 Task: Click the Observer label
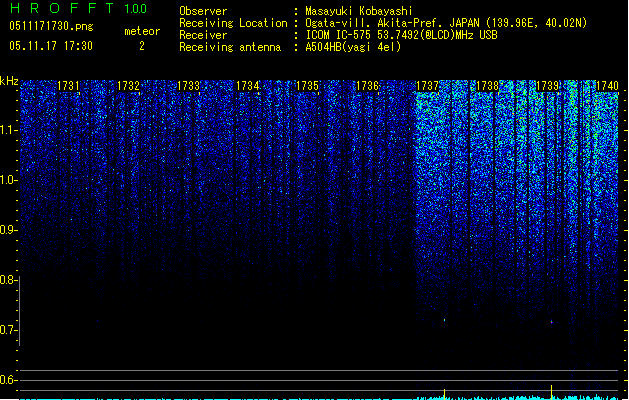coord(203,11)
